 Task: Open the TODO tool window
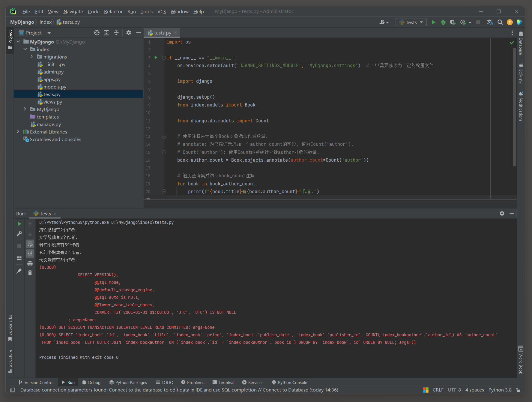(164, 382)
